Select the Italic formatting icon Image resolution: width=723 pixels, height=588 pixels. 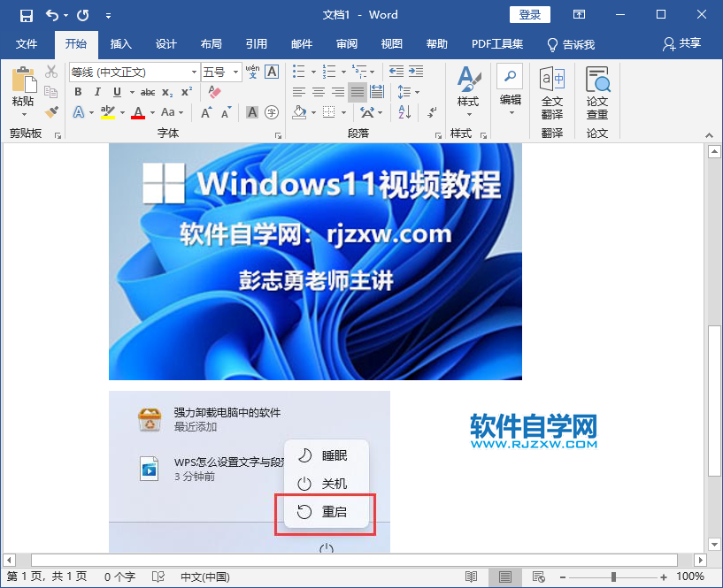tap(97, 91)
